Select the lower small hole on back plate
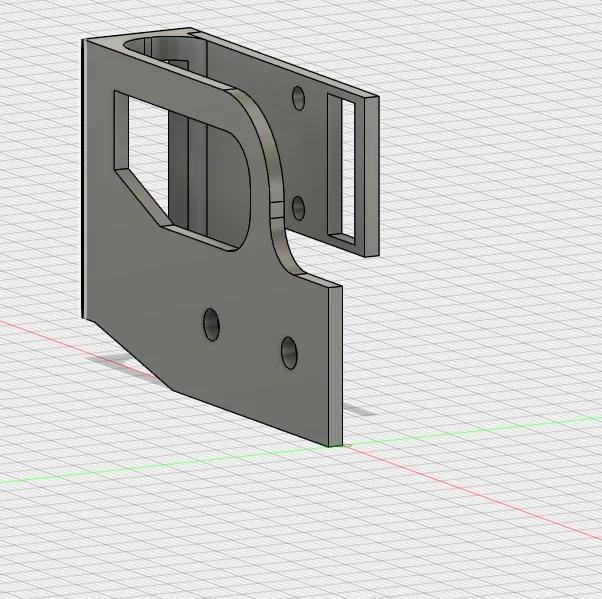 coord(298,208)
